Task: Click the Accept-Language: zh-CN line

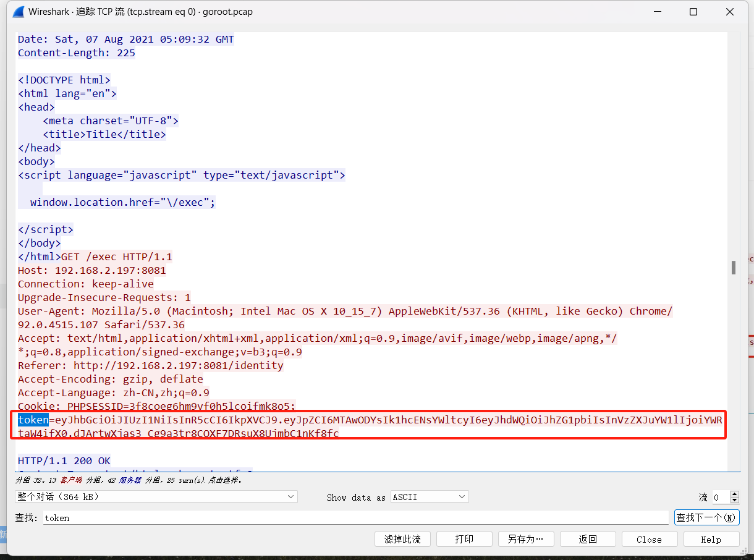Action: tap(114, 392)
